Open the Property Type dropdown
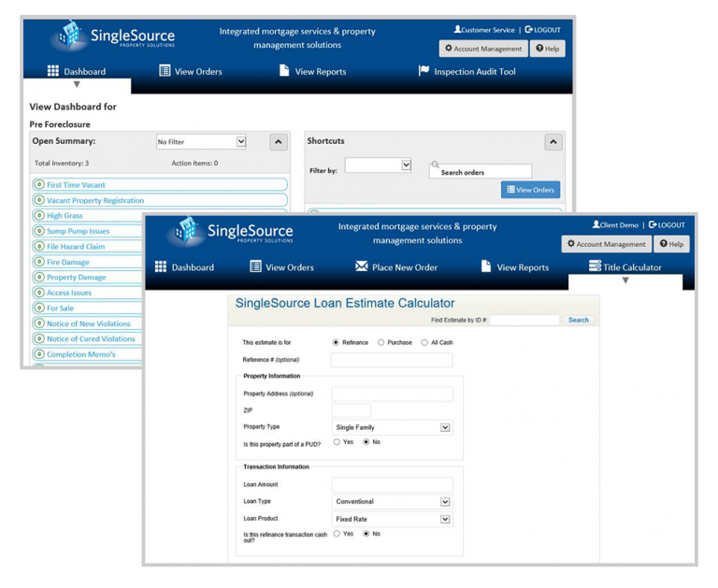718x588 pixels. [445, 427]
